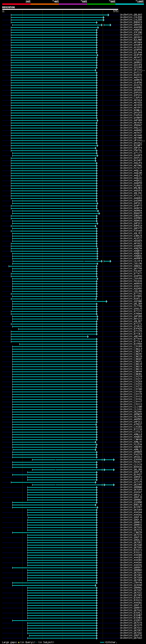
Task: Select label UniRef100_Q2L944
Action: [x=131, y=53]
